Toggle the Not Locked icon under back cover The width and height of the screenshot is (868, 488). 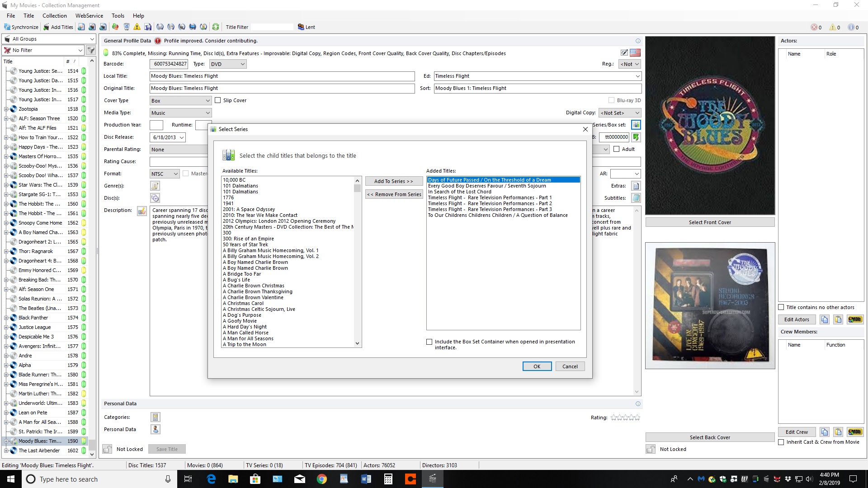pos(651,449)
